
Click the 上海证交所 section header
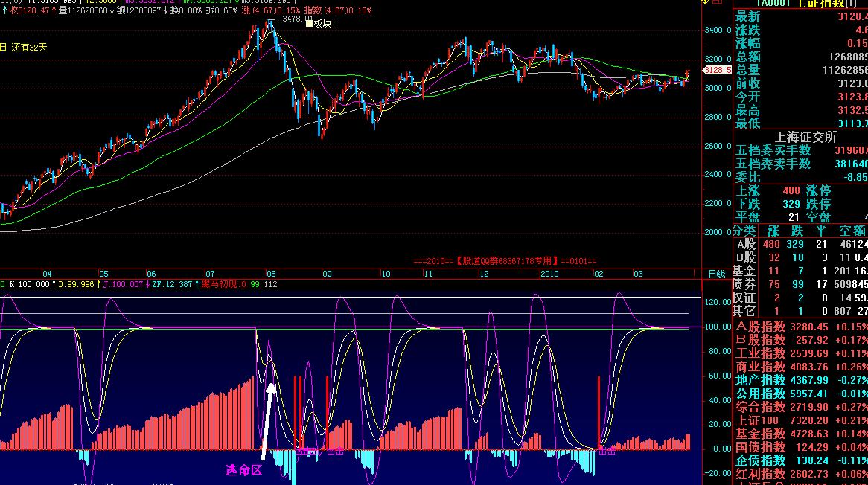pyautogui.click(x=805, y=137)
